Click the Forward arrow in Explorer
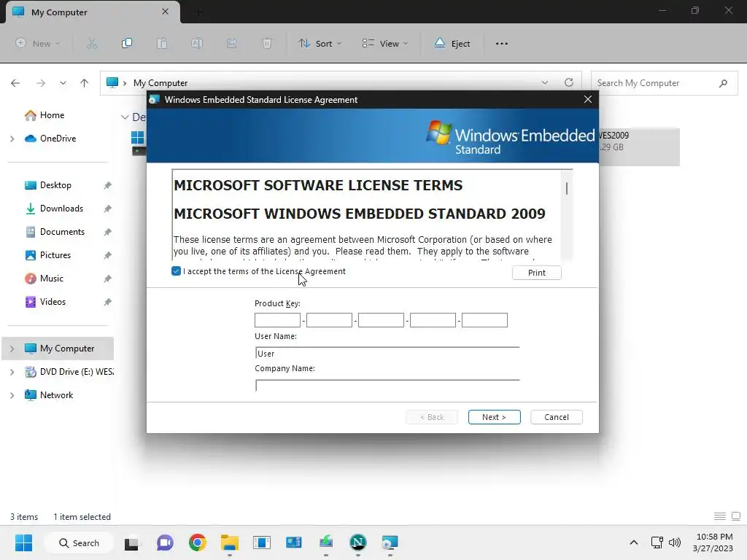The image size is (747, 560). coord(41,83)
